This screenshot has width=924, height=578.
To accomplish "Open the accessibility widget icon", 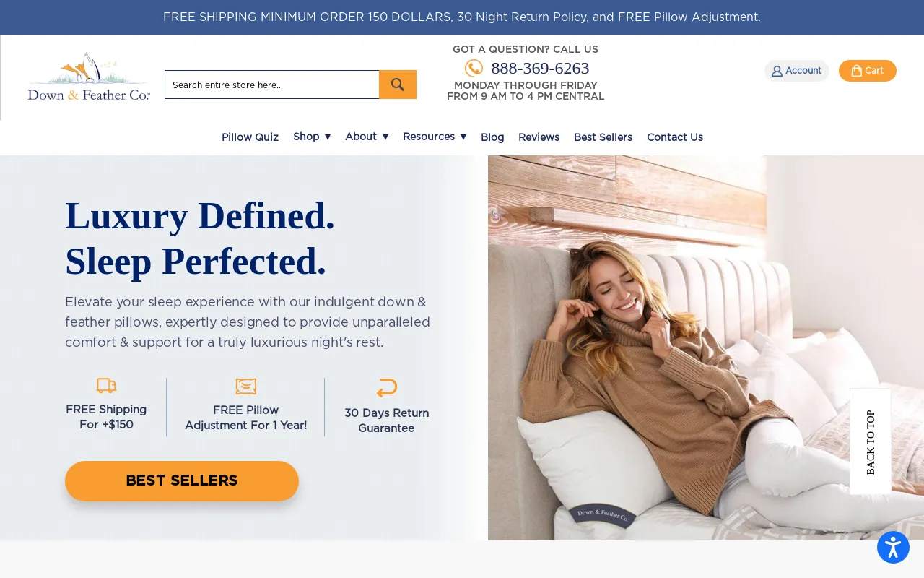I will point(893,548).
